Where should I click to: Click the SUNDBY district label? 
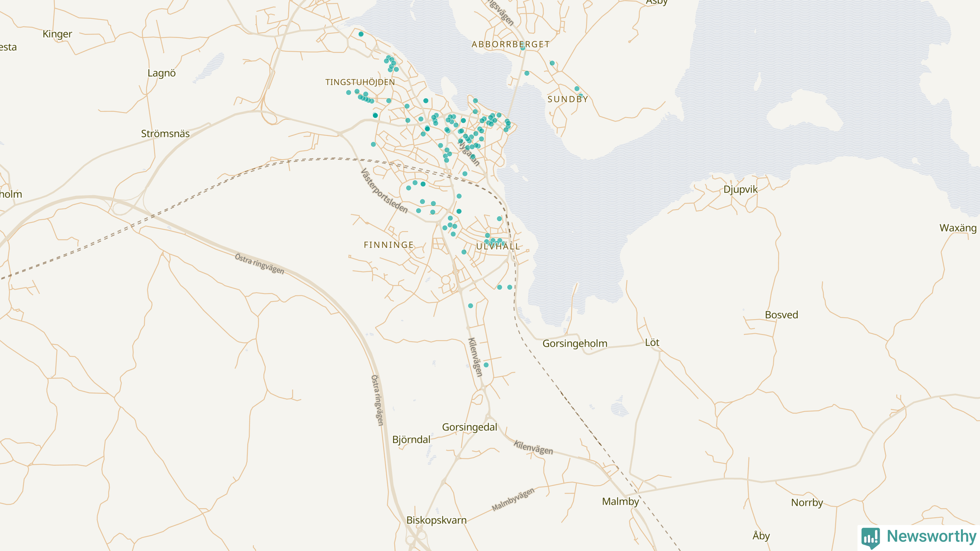tap(568, 99)
